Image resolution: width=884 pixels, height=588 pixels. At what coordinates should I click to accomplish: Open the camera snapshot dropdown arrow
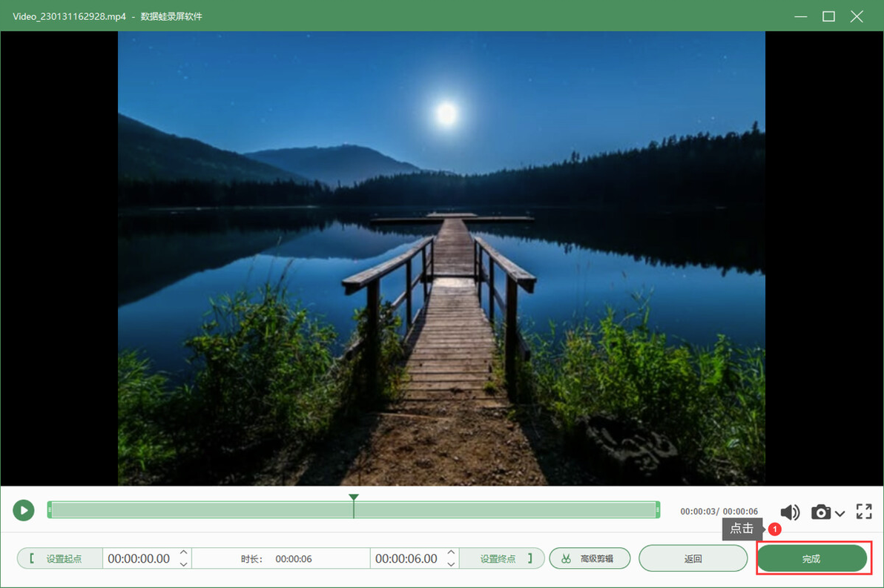tap(840, 513)
